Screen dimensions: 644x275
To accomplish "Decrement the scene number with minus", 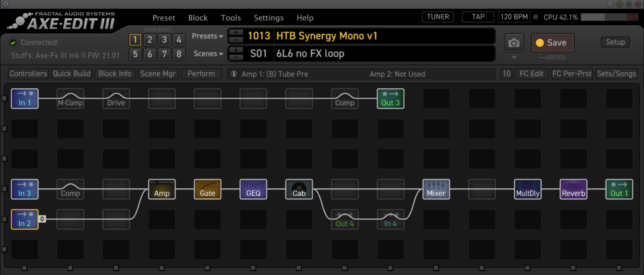I will tap(236, 57).
